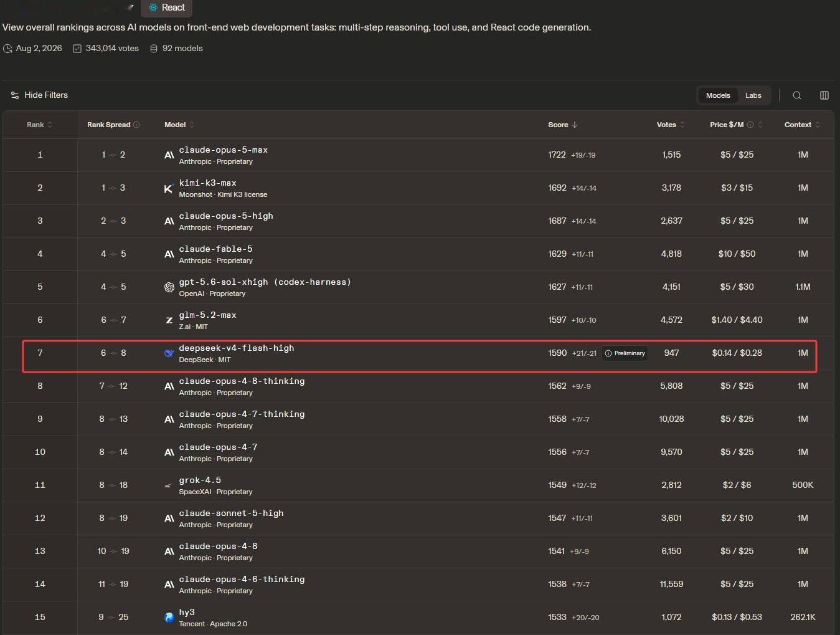Hide Filters using the toggle button
840x635 pixels.
coord(39,95)
